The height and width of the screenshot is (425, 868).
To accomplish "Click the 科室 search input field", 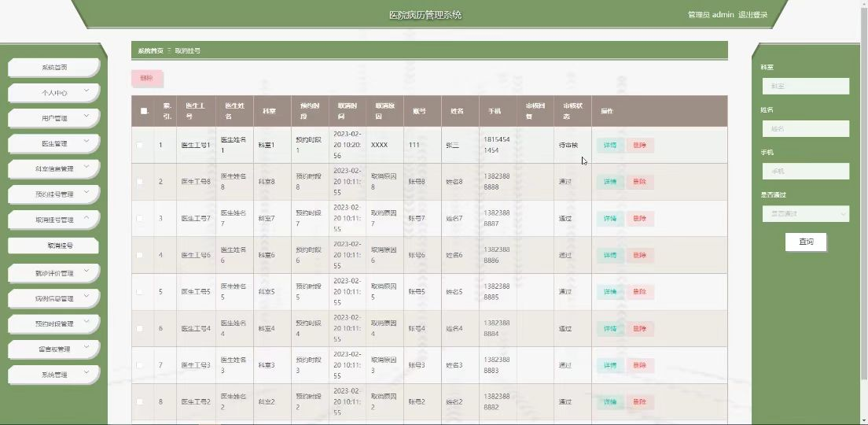I will coord(805,87).
